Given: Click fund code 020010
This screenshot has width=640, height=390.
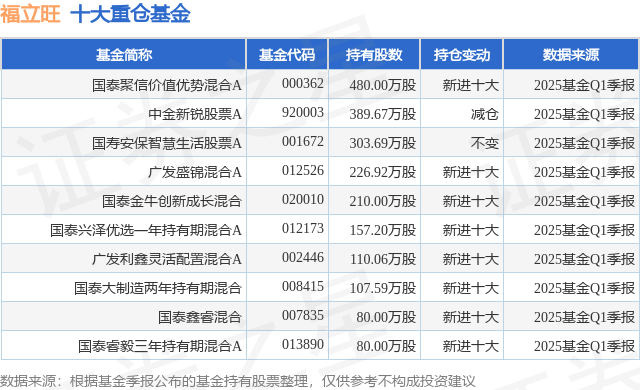Looking at the screenshot, I should [x=302, y=199].
